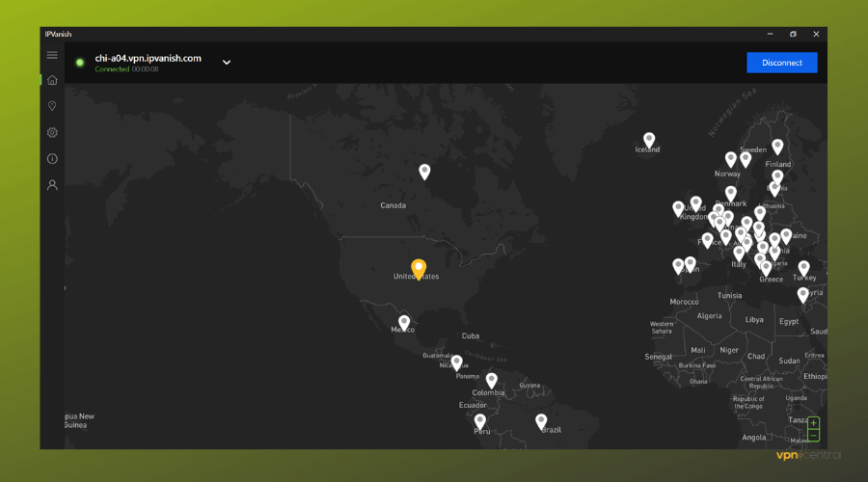Screen dimensions: 868x482
Task: Select the Greece map pin
Action: [766, 268]
